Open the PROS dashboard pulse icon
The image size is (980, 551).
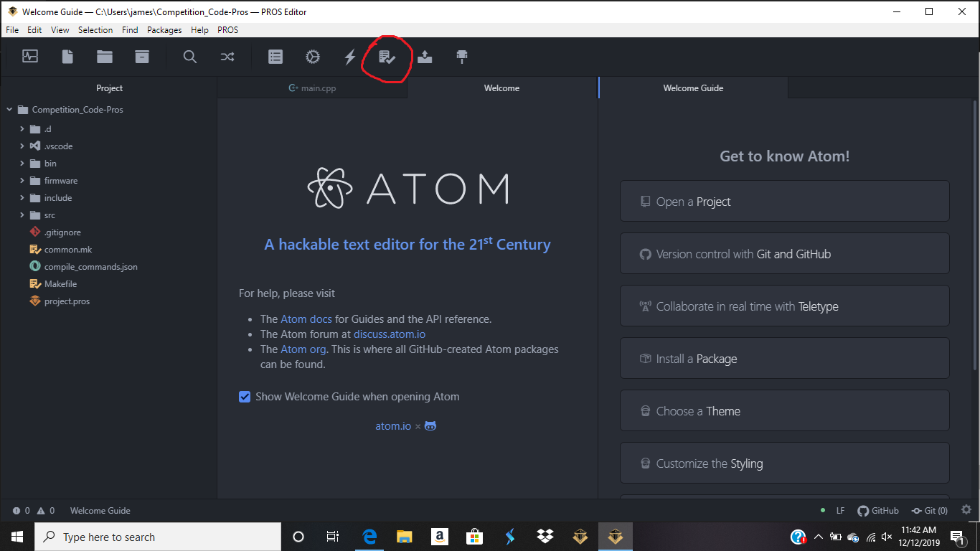[30, 57]
